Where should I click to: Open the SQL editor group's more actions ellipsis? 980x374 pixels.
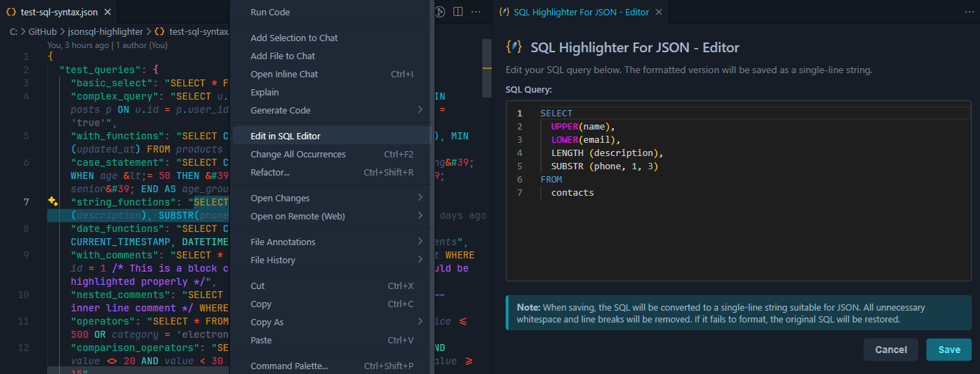[x=970, y=12]
